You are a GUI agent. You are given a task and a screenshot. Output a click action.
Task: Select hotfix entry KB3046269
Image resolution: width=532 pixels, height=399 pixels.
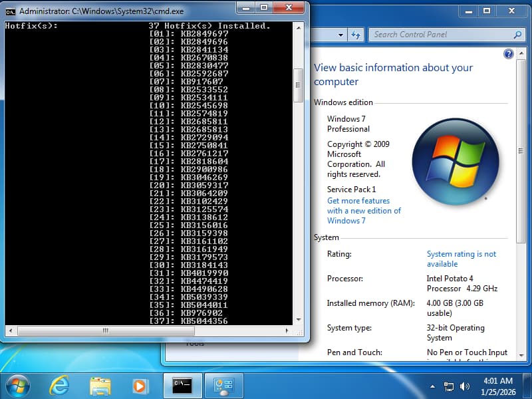tap(204, 177)
